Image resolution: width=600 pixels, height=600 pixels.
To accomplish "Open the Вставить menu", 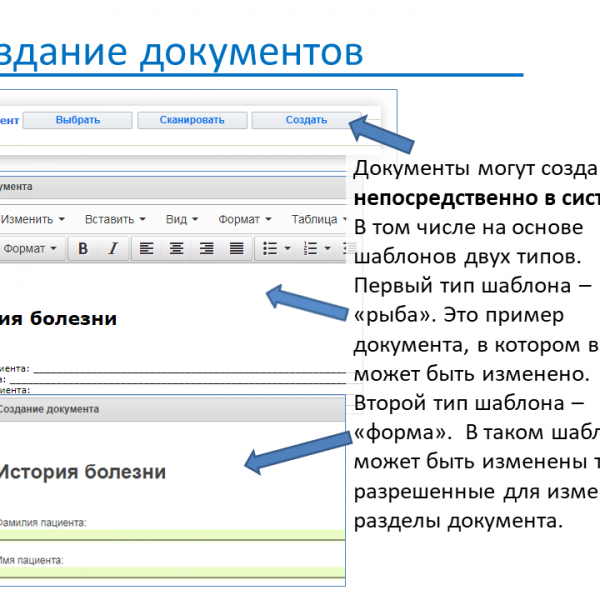I will click(x=114, y=219).
